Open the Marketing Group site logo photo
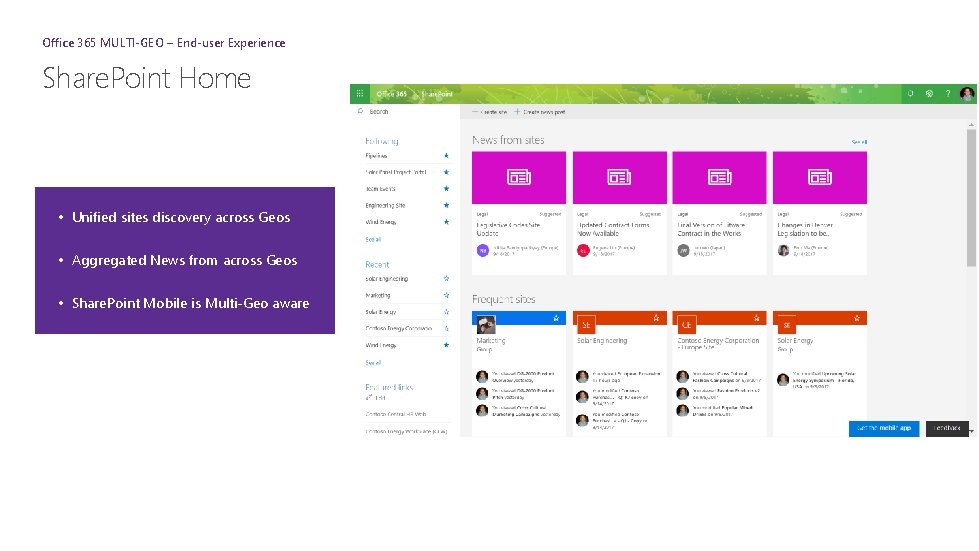979x551 pixels. [x=486, y=324]
